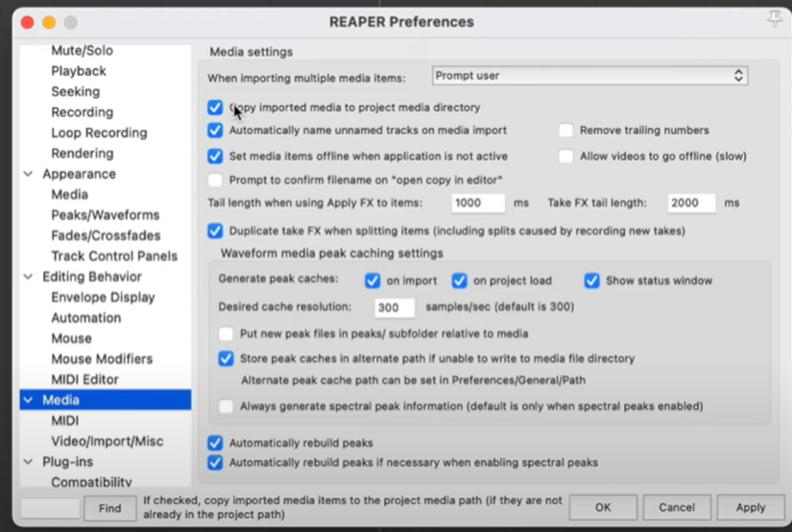The width and height of the screenshot is (792, 532).
Task: Collapse the Media section chevron
Action: point(29,400)
